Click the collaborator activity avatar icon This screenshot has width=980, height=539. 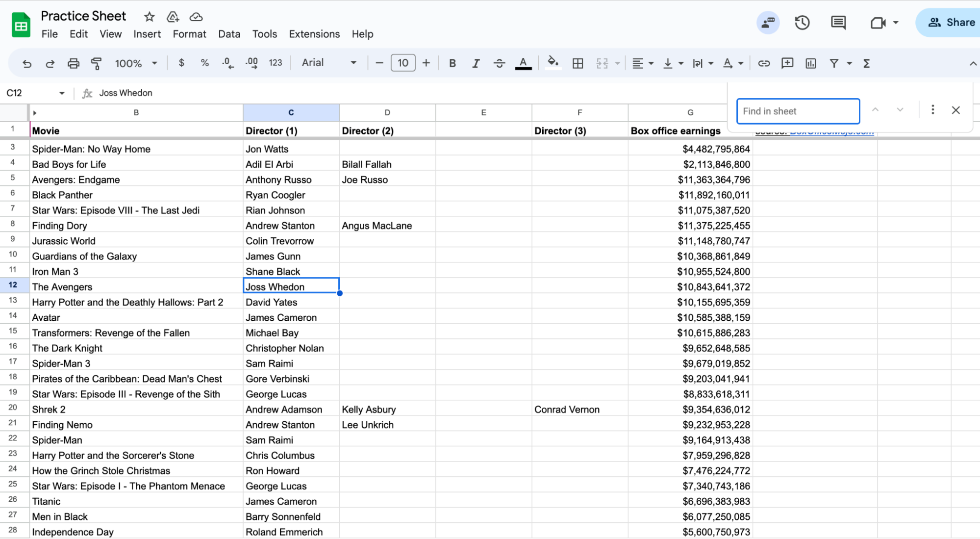pyautogui.click(x=768, y=23)
